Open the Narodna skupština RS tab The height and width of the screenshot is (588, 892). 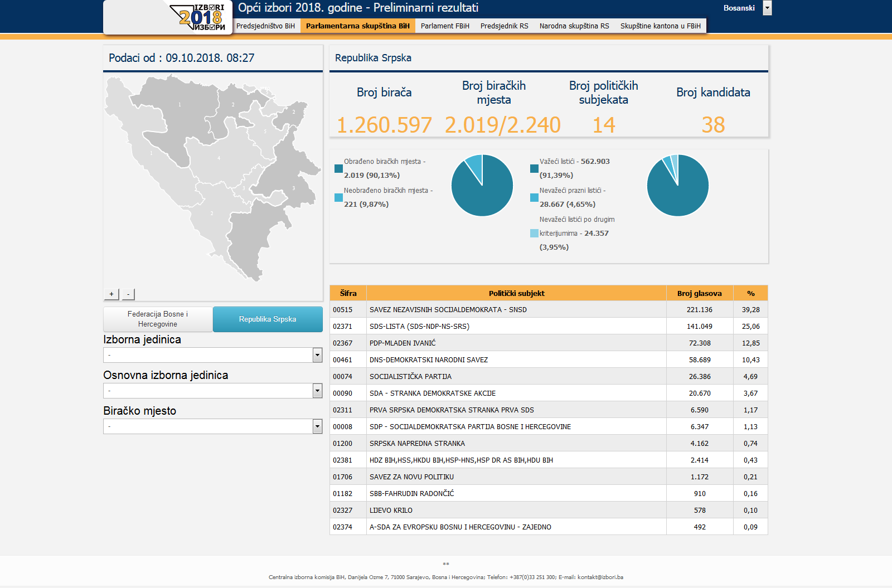(x=574, y=26)
